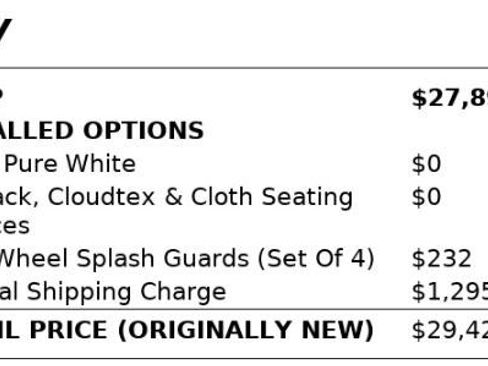
Task: Click the $0 price beside Cloth Seating
Action: 426,196
